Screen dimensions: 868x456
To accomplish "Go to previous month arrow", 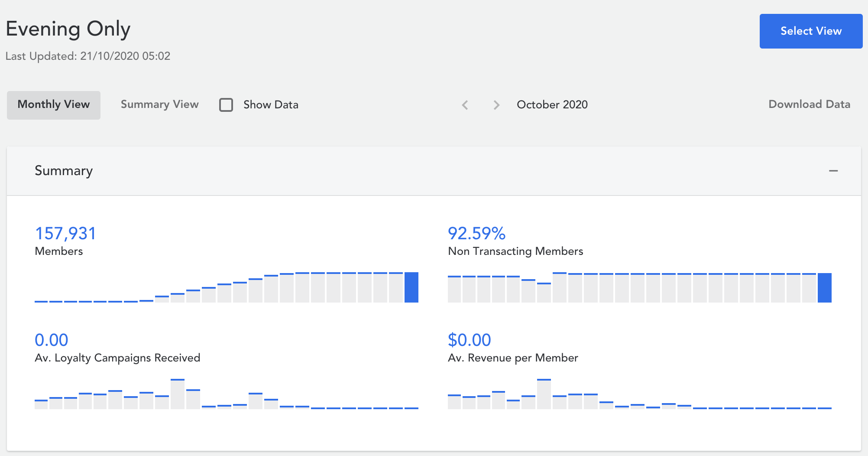I will click(465, 105).
